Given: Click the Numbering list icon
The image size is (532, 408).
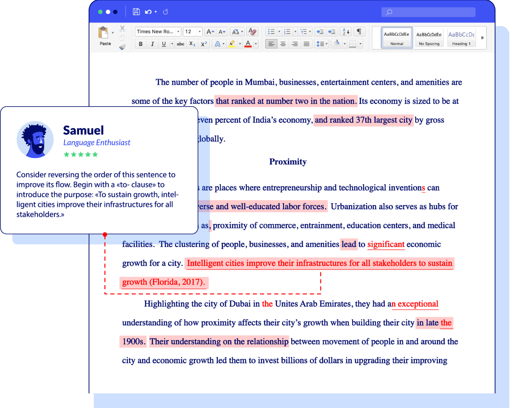Looking at the screenshot, I should (x=287, y=32).
